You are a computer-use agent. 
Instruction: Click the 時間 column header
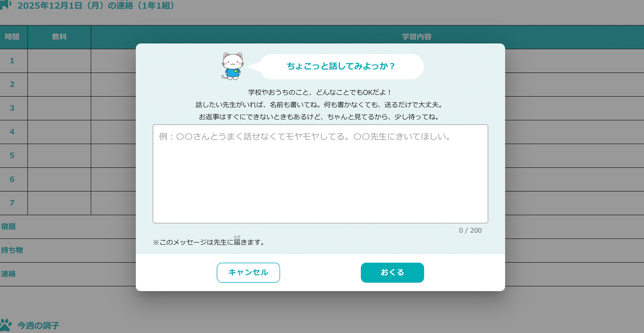12,37
